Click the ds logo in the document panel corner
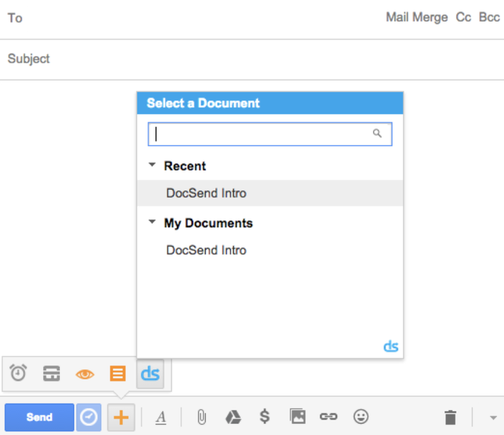Screen dimensions: 504x435 click(391, 346)
